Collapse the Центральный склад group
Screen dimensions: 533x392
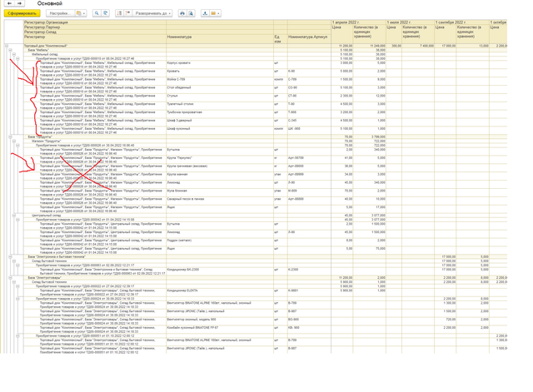14,216
